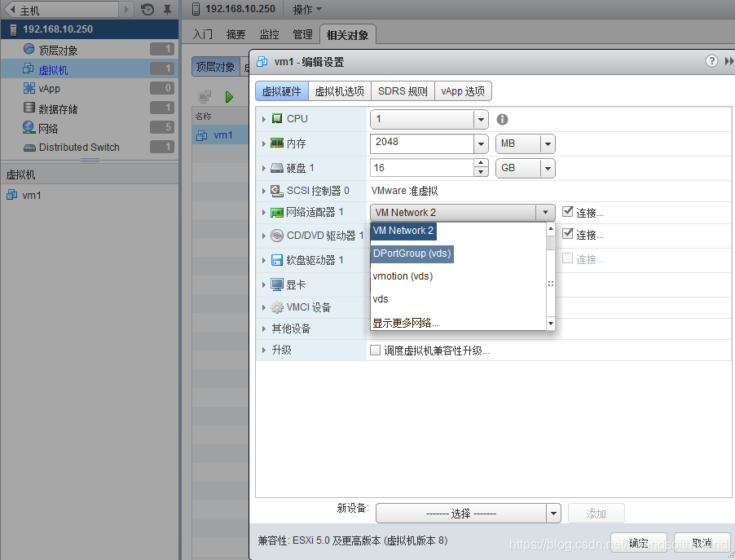Choose vds from network list
The height and width of the screenshot is (560, 735).
click(381, 299)
